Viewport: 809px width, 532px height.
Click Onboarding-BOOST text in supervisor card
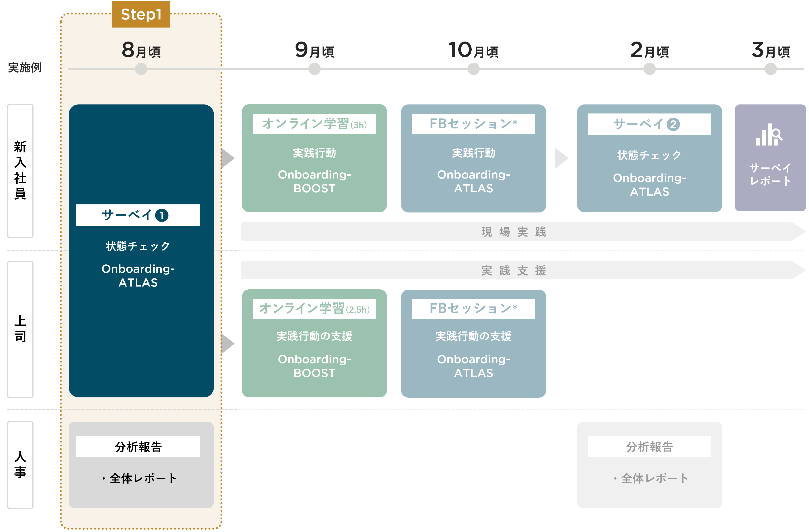click(314, 366)
